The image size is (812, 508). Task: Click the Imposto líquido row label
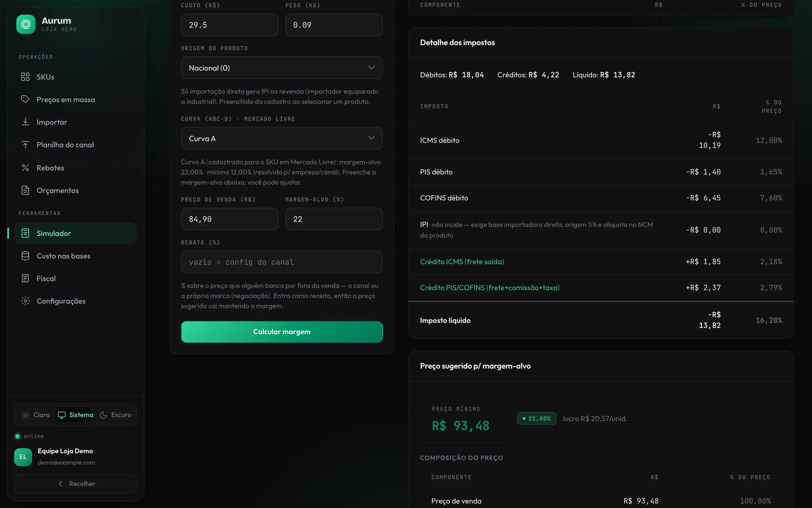(445, 321)
